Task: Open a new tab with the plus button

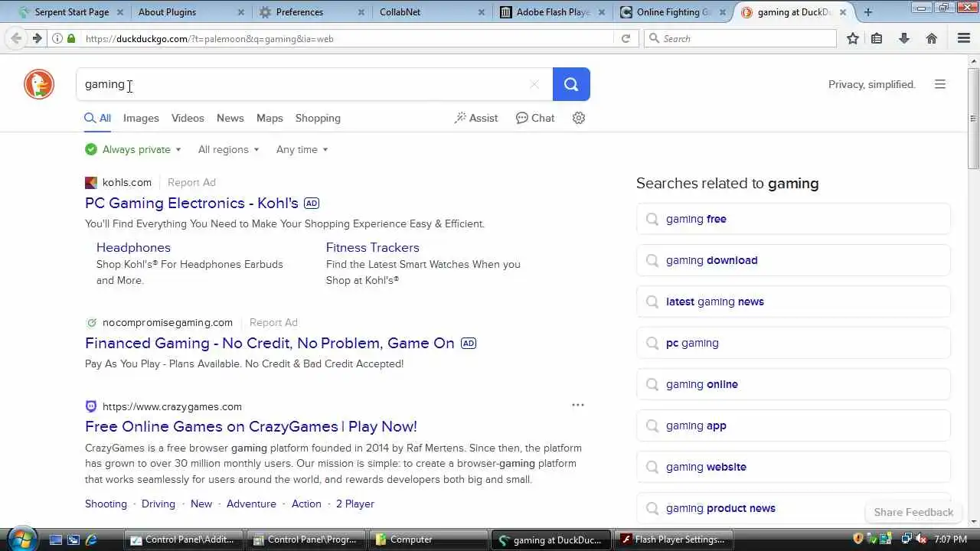Action: pyautogui.click(x=868, y=12)
